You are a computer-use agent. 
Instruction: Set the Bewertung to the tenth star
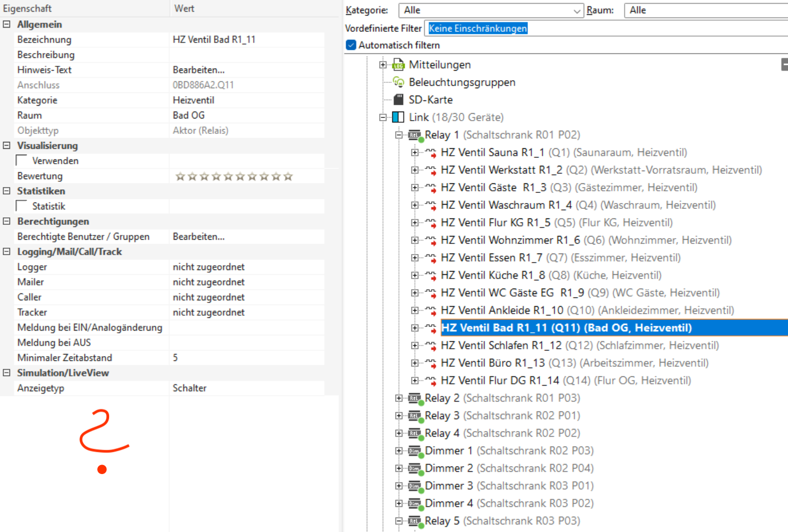coord(288,176)
